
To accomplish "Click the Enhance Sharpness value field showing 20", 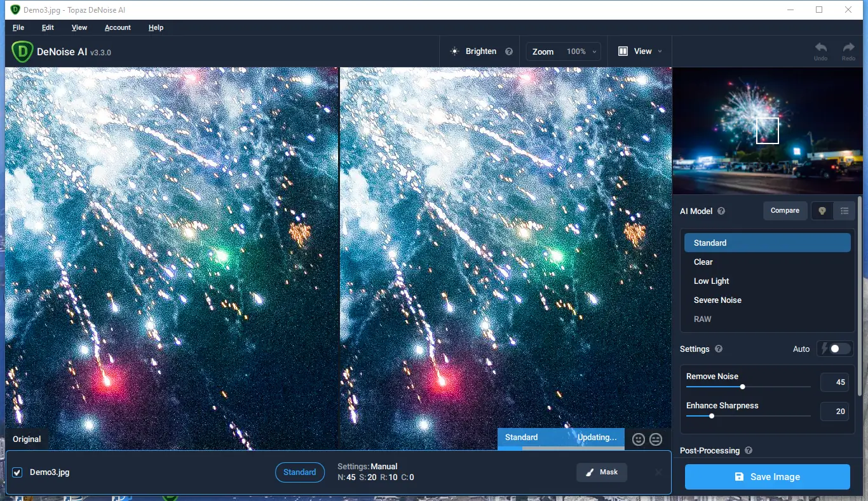I will click(x=834, y=411).
